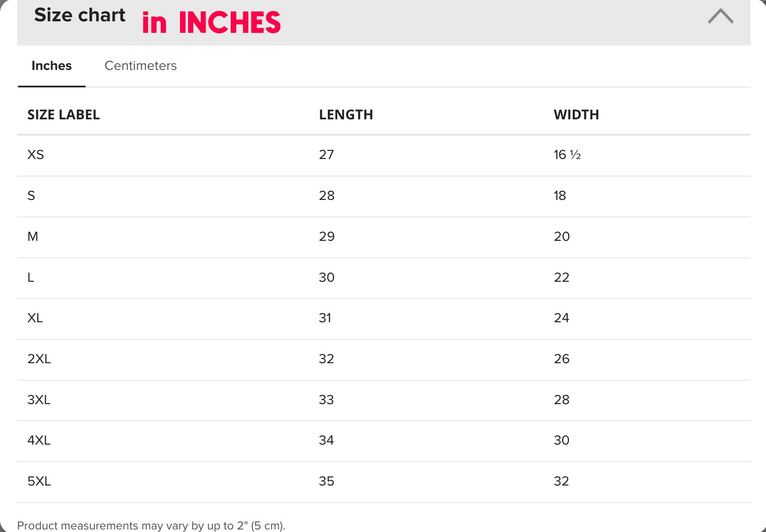
Task: Select the XS size label
Action: coord(36,155)
